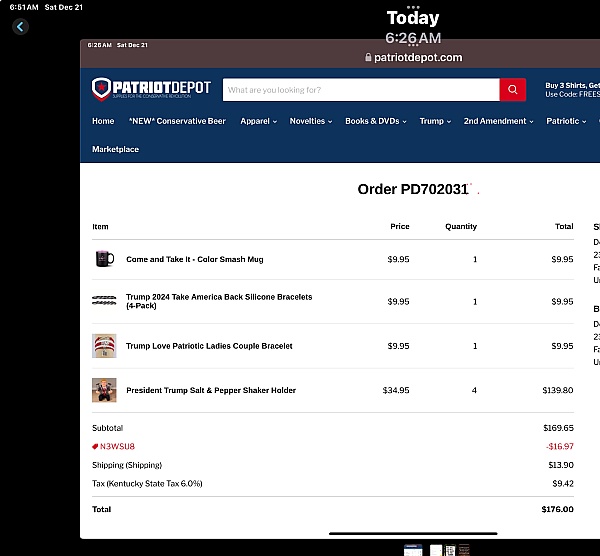Viewport: 600px width, 556px height.
Task: Go to the Home menu item
Action: [x=103, y=121]
